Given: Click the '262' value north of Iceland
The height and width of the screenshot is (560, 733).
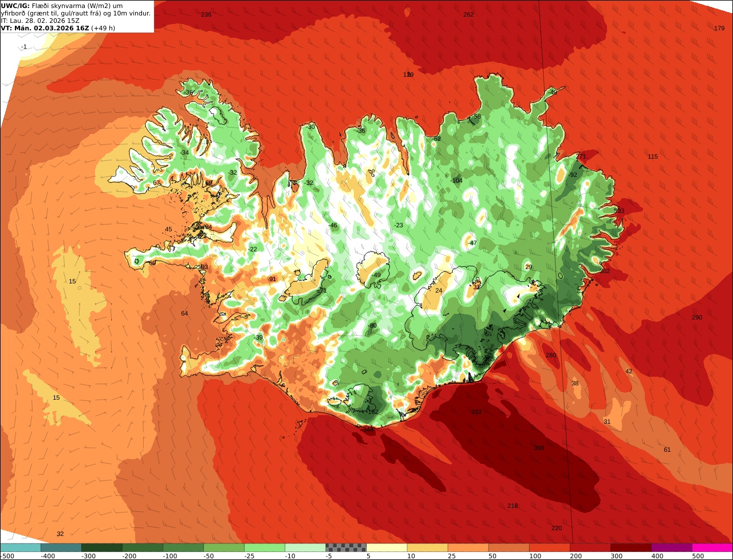Looking at the screenshot, I should point(468,14).
